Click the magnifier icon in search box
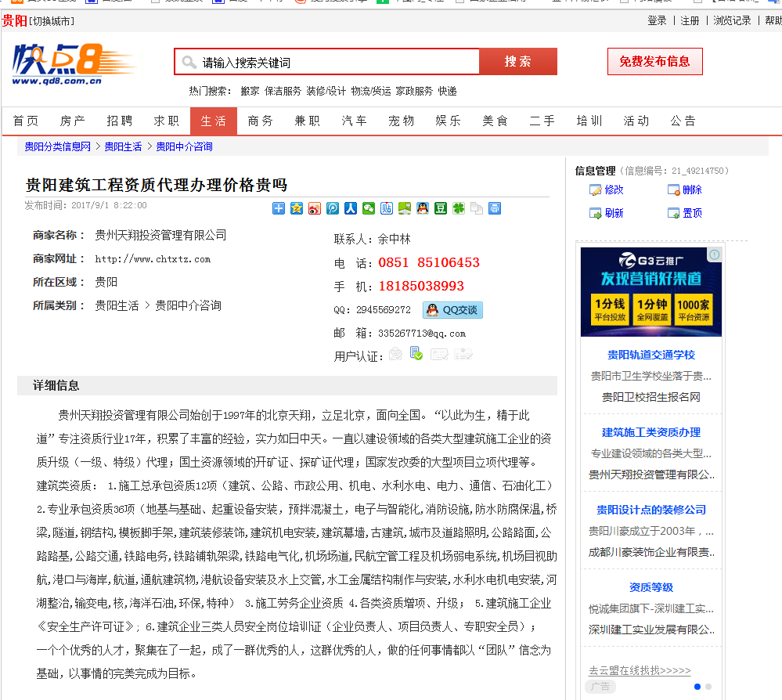The width and height of the screenshot is (782, 700). (x=189, y=63)
